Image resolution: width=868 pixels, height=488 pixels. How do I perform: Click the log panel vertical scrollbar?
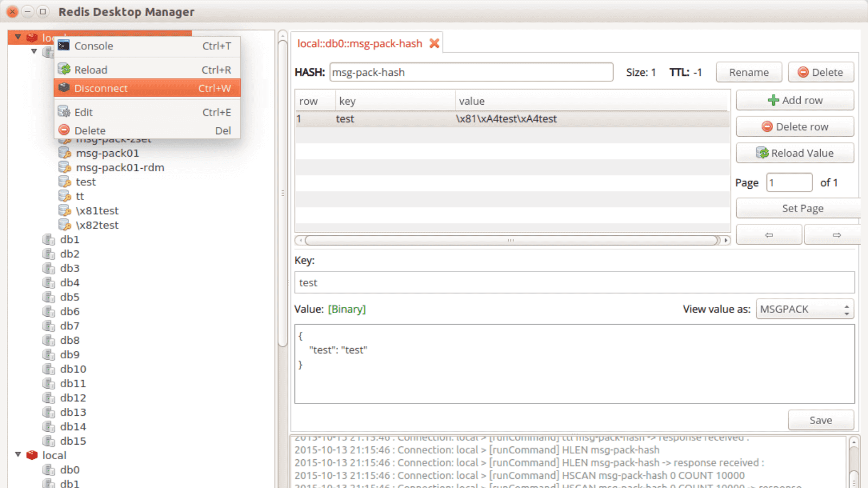[x=853, y=462]
